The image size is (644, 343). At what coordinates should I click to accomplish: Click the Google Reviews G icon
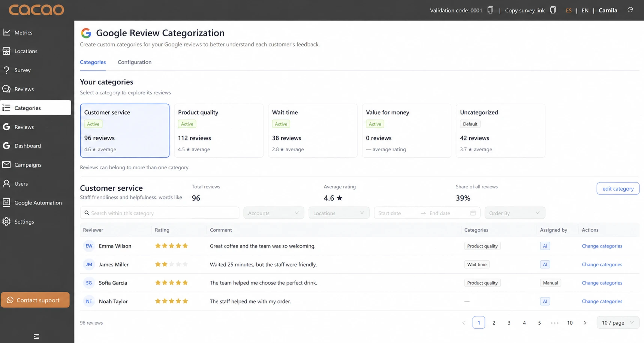[x=6, y=127]
